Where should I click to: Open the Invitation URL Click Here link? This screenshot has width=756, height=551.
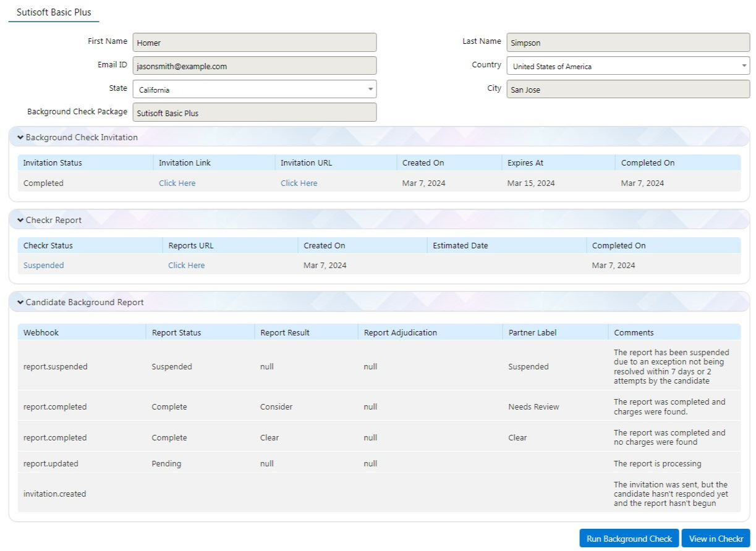299,183
